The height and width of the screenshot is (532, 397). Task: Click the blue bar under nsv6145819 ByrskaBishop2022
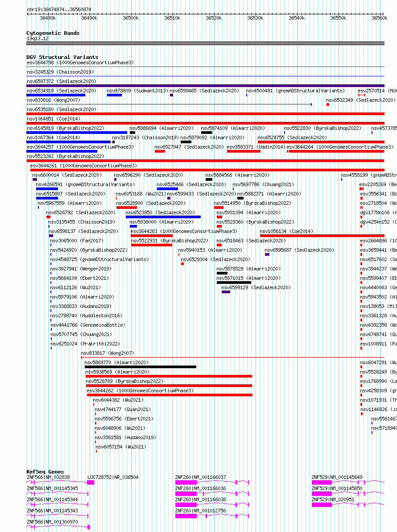77,133
